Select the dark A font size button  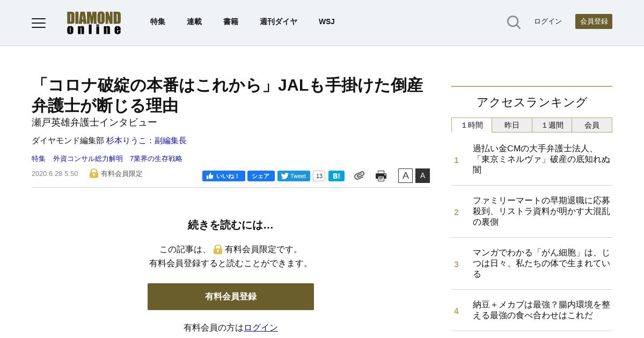pos(422,175)
